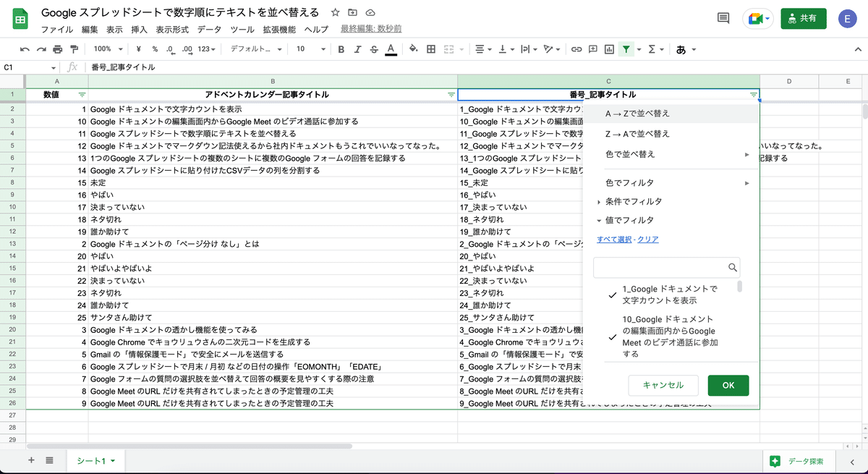The width and height of the screenshot is (868, 474).
Task: Click the undo arrow icon
Action: click(25, 49)
